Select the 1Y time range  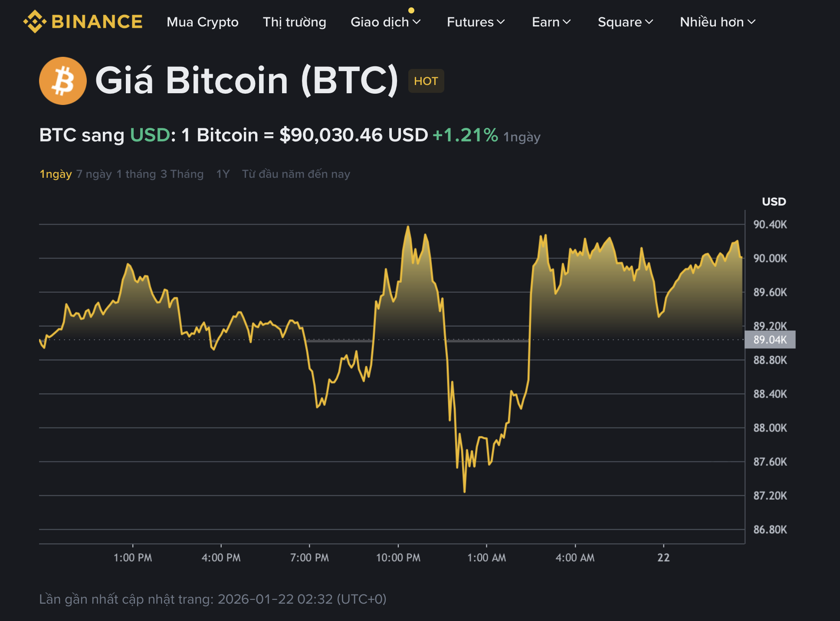(222, 174)
